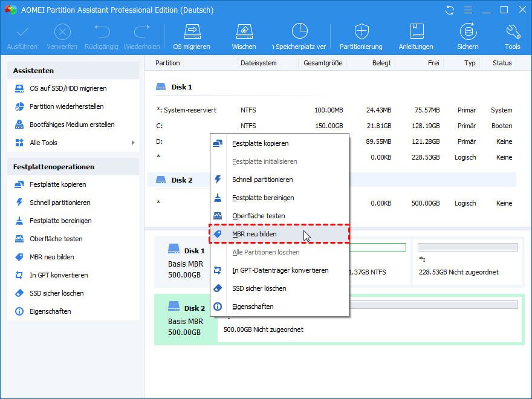Screen dimensions: 532x399
Task: Click the Belegt column header
Action: pos(381,63)
